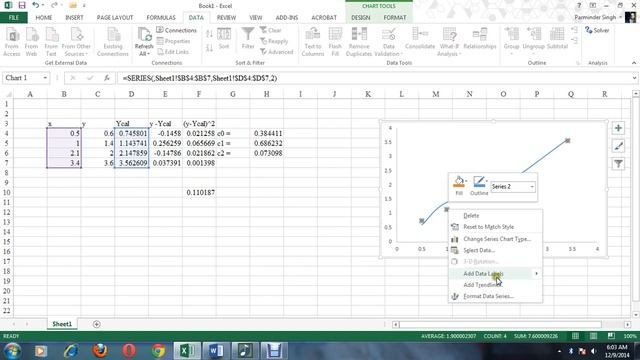Select column D header
The image size is (640, 360).
tap(131, 94)
